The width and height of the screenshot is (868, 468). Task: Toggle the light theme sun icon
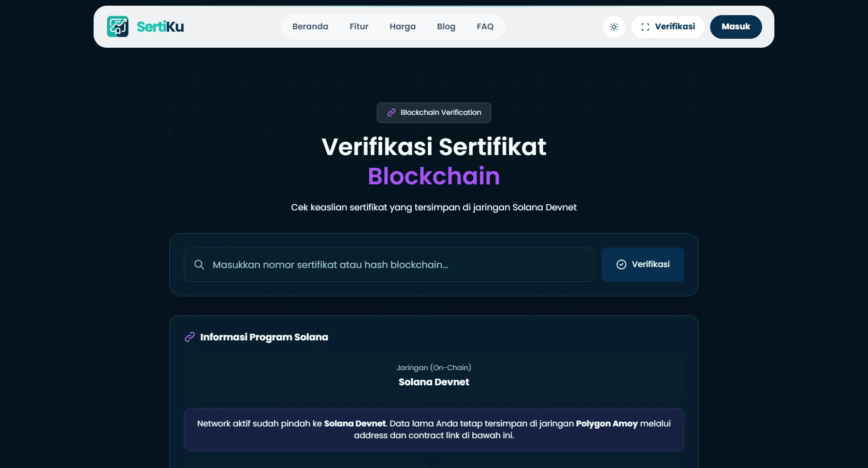tap(614, 27)
